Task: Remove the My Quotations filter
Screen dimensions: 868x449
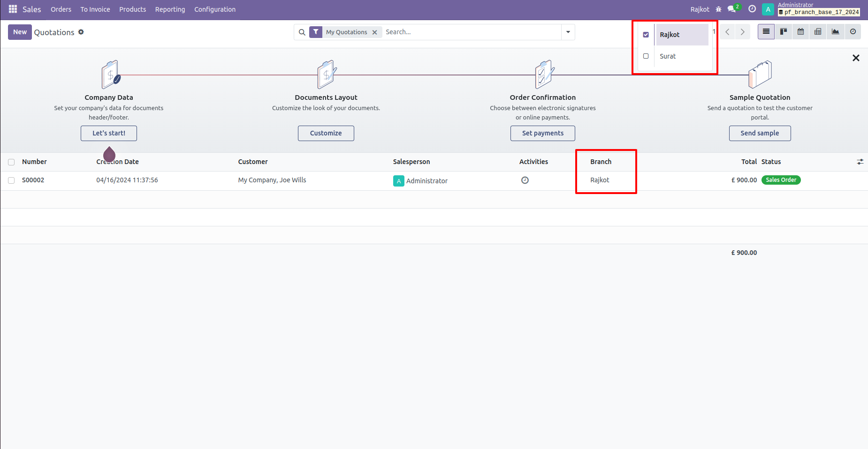Action: 374,32
